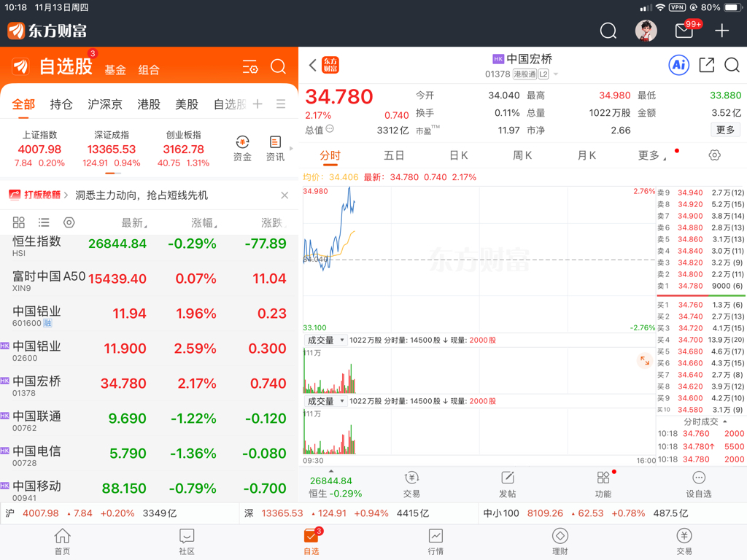Open watchlist group menu three-line icon
747x560 pixels.
pos(281,104)
